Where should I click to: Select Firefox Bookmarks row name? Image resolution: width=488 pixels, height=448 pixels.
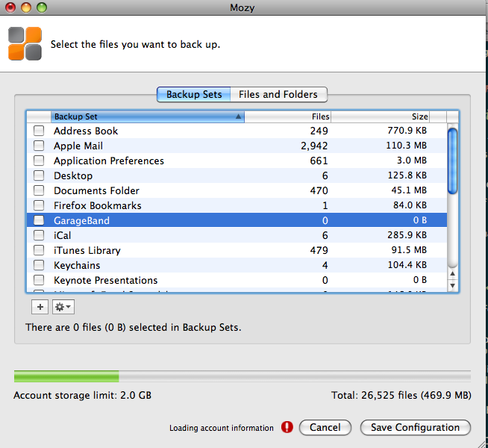tap(98, 205)
